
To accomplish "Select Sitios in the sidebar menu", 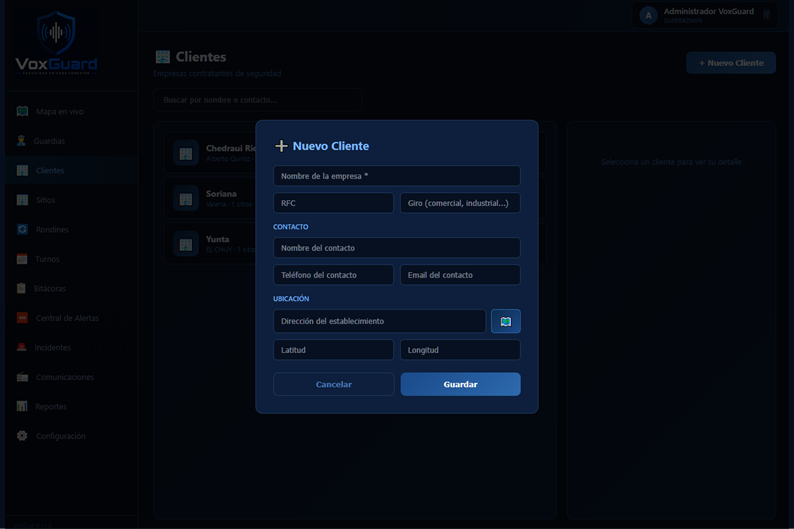I will 46,200.
